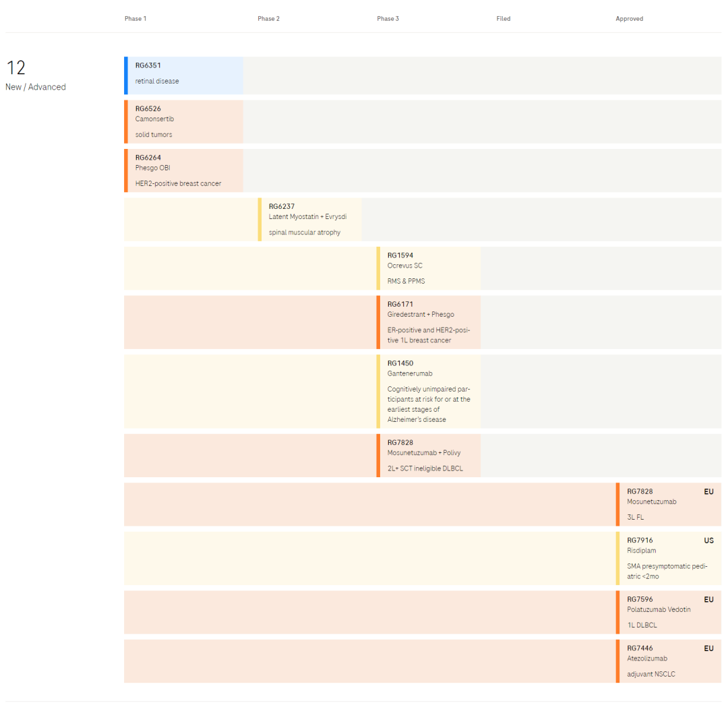Open the RG7828 Mosunetuzumab 3L FL card
The image size is (728, 705).
point(669,505)
